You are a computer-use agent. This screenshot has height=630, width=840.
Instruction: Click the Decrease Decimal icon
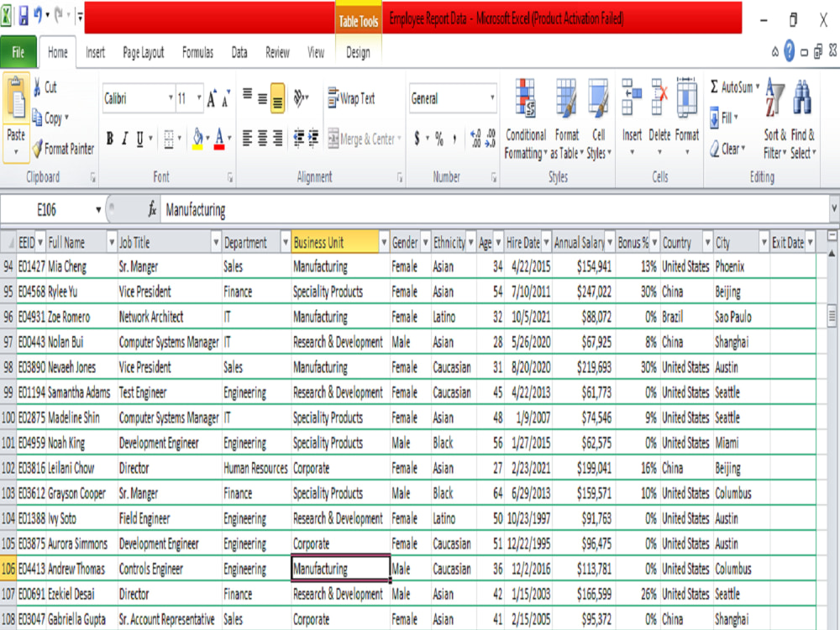click(x=491, y=139)
